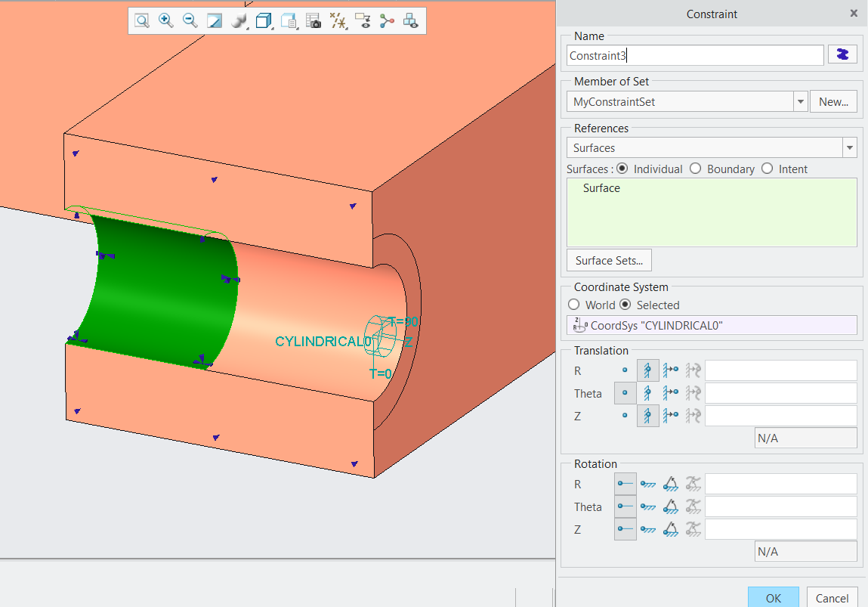Screen dimensions: 868x607
Task: Select the Zoom Out magnifier tool
Action: 190,20
